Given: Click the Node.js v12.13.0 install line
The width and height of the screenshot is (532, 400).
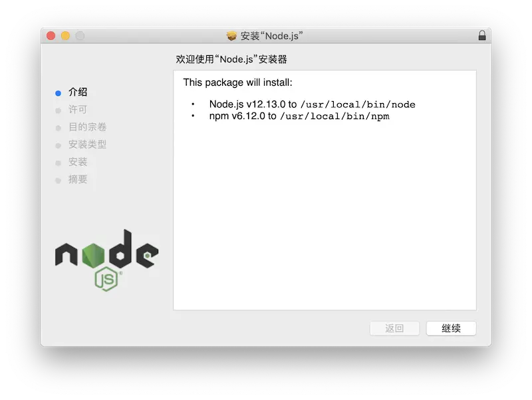Looking at the screenshot, I should 312,104.
